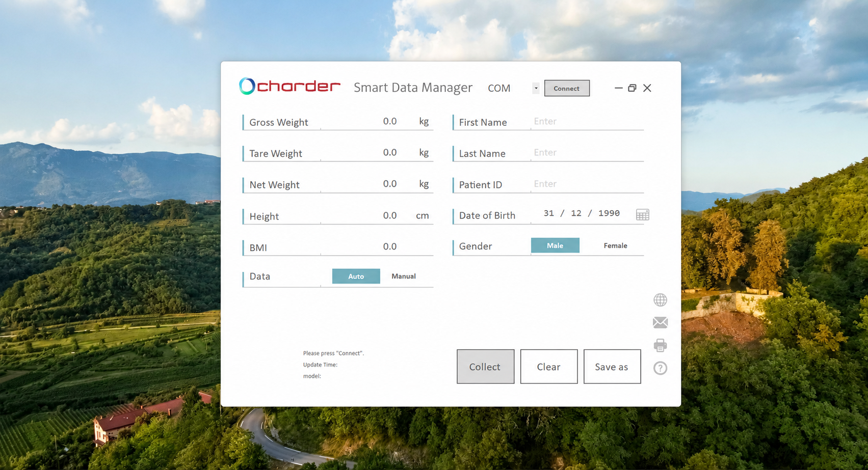Select the month 12 in Date of Birth
This screenshot has width=868, height=470.
pyautogui.click(x=576, y=213)
